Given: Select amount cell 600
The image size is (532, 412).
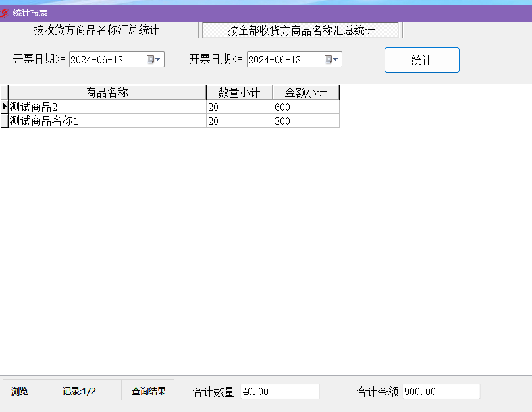Looking at the screenshot, I should coord(306,107).
